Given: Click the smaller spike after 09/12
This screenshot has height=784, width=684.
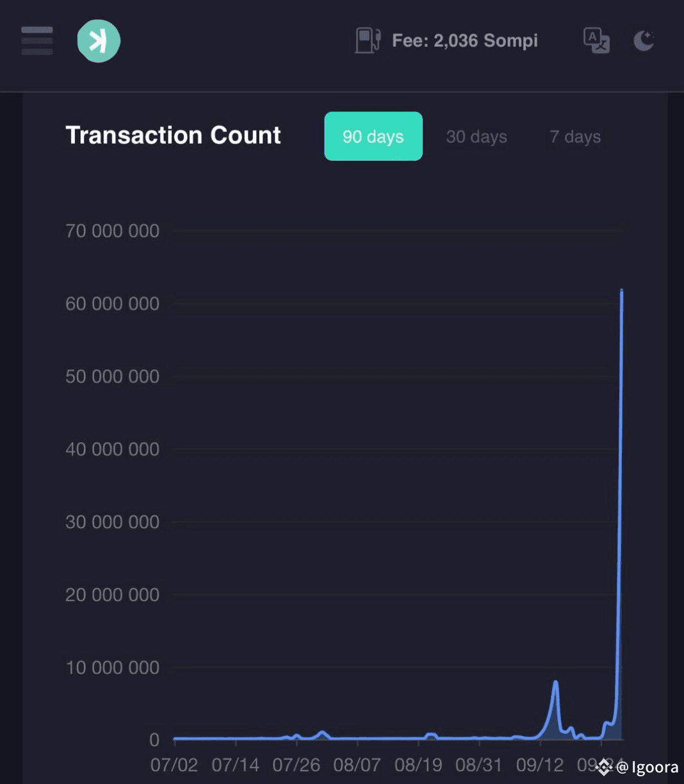Looking at the screenshot, I should pos(555,684).
